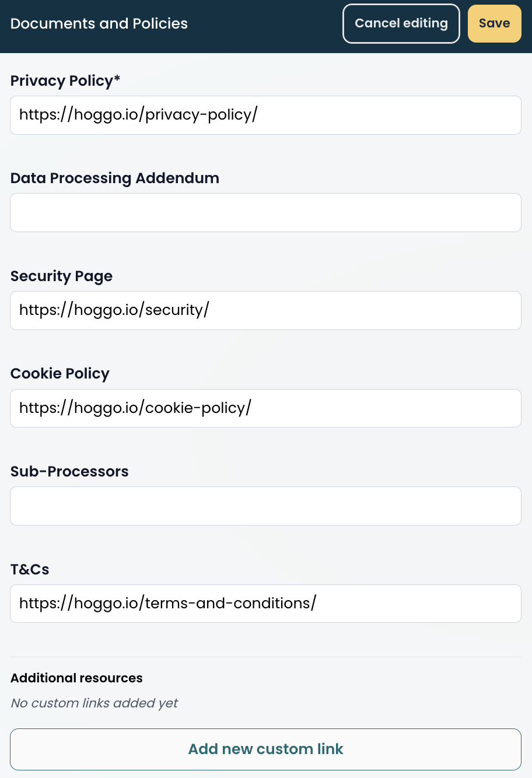Click the No custom links added yet text
Image resolution: width=532 pixels, height=778 pixels.
[x=94, y=703]
